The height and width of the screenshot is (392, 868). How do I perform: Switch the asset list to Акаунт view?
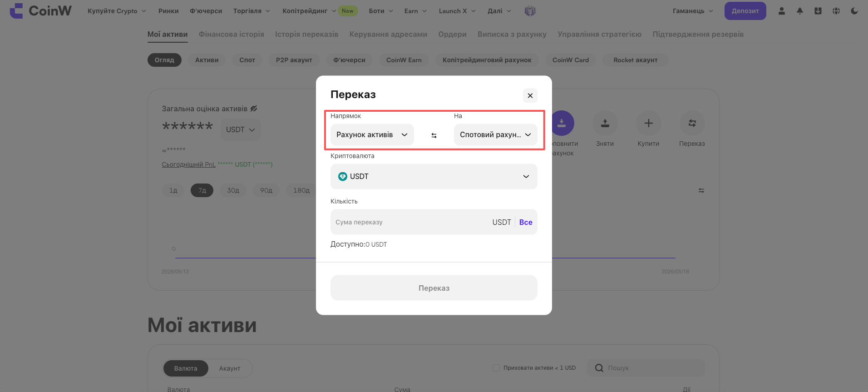(x=230, y=368)
